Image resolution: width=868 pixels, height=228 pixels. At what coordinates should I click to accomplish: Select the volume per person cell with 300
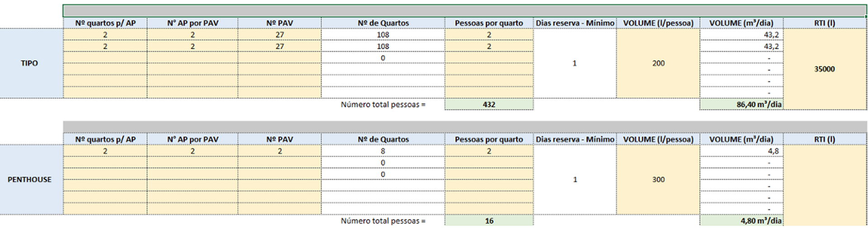[658, 179]
